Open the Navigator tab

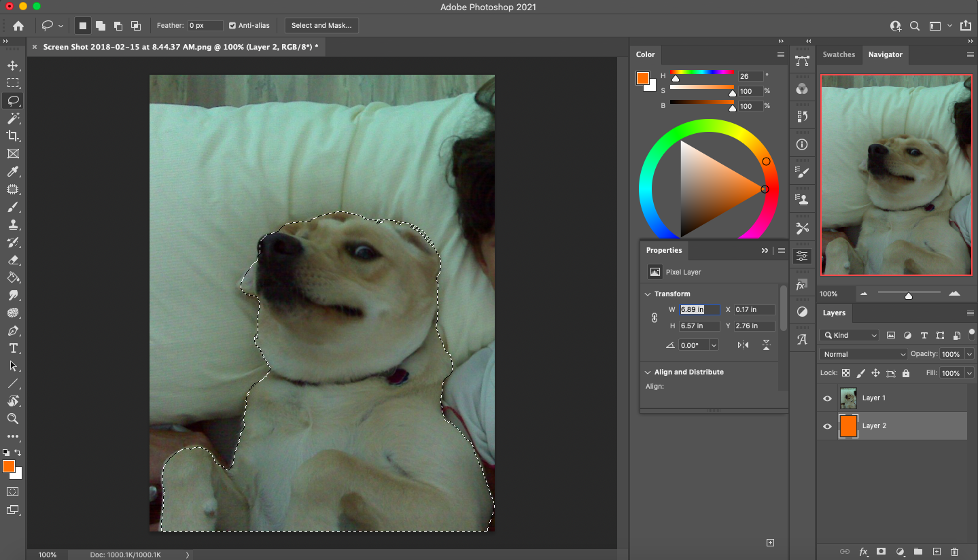tap(885, 54)
